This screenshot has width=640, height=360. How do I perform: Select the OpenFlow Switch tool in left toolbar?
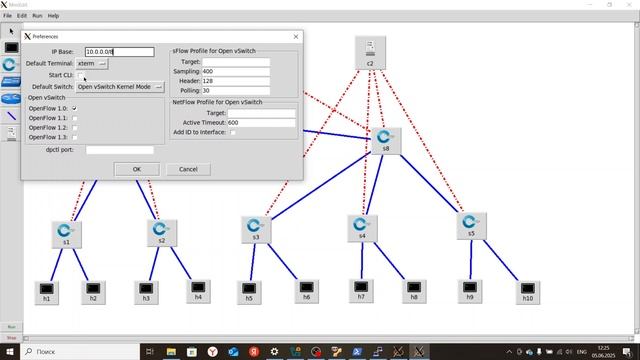click(10, 64)
